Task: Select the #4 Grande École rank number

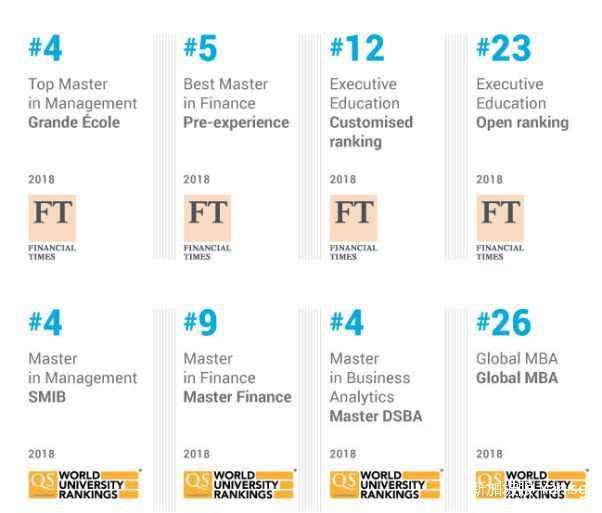Action: pyautogui.click(x=45, y=48)
